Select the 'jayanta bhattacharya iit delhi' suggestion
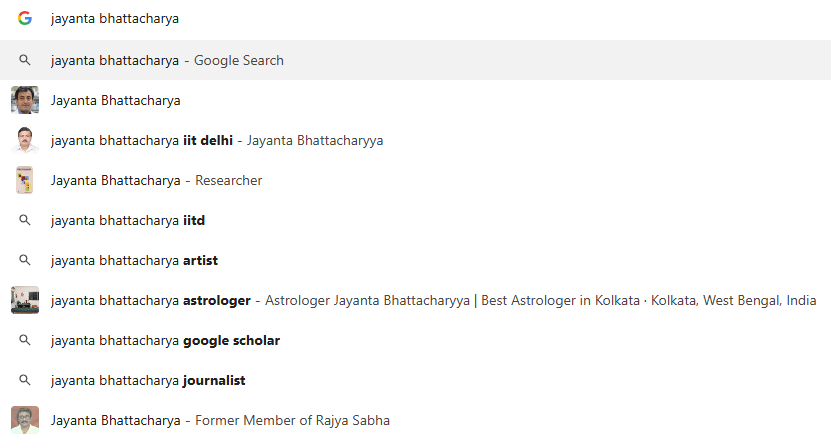The width and height of the screenshot is (831, 443). click(x=217, y=140)
